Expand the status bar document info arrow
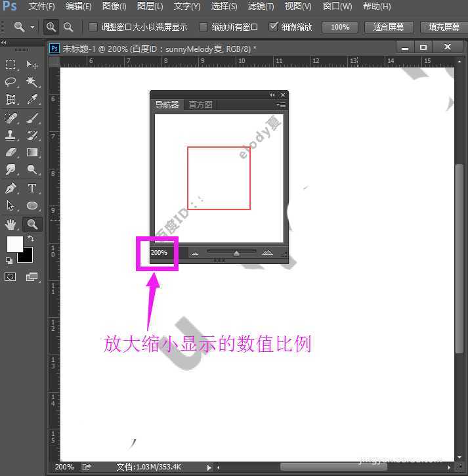Viewport: 468px width, 476px height. tap(209, 467)
